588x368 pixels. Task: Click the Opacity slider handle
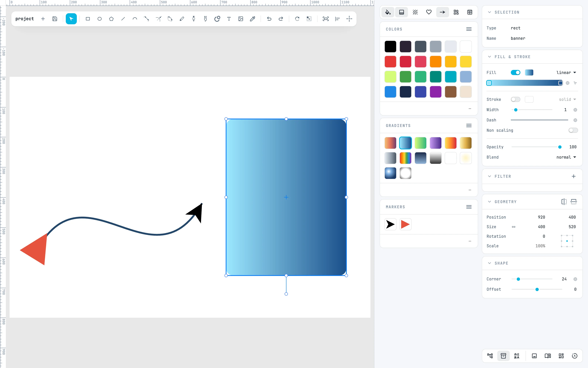560,147
